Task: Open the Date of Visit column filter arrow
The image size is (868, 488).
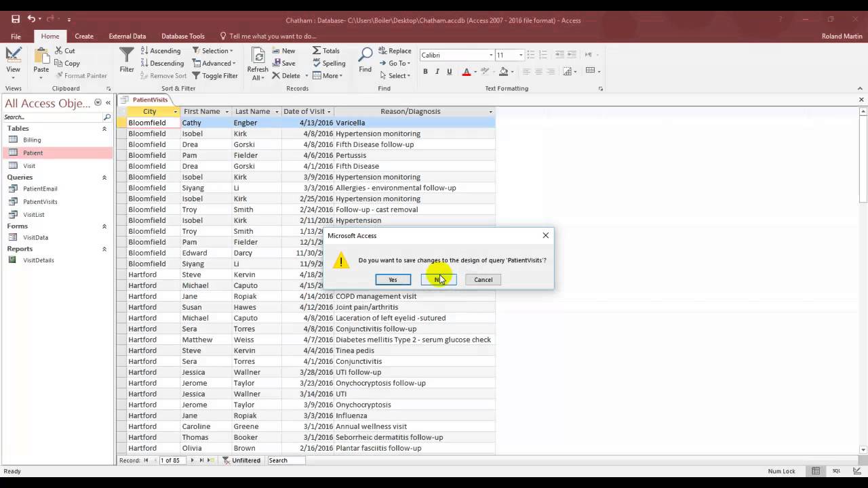Action: 329,112
